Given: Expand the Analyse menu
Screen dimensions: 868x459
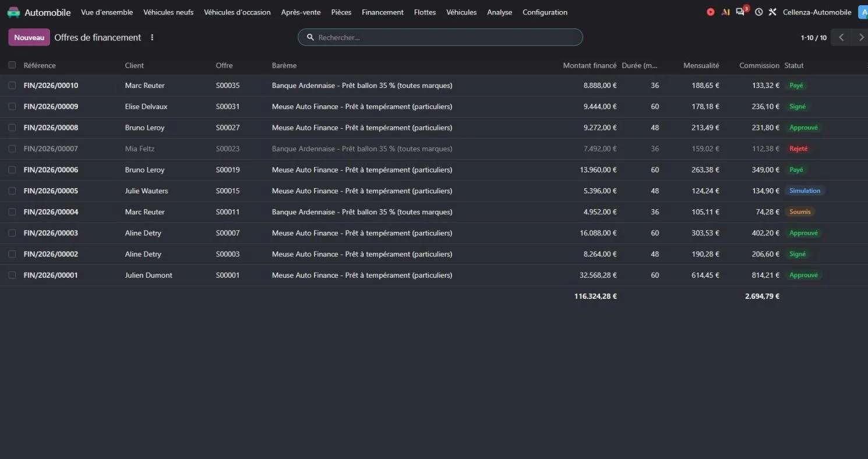Looking at the screenshot, I should pyautogui.click(x=500, y=12).
